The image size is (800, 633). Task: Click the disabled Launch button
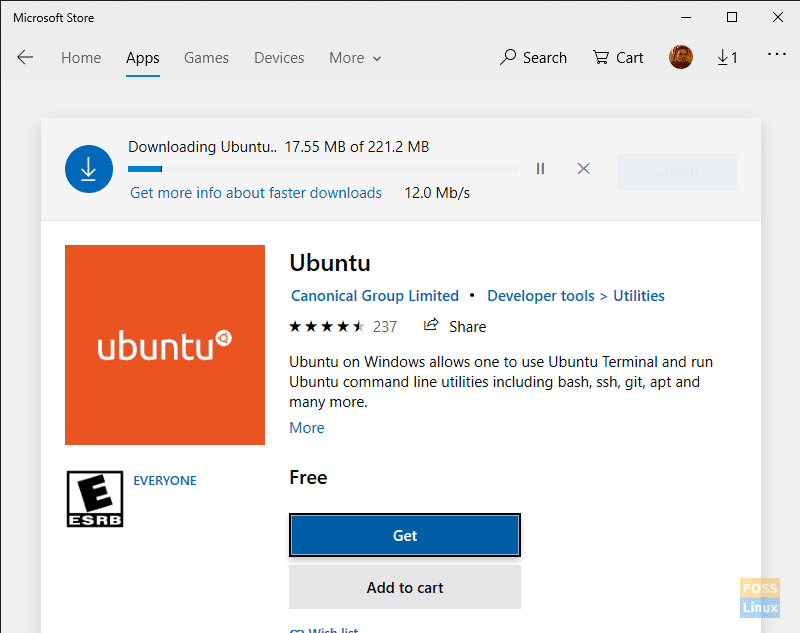(x=677, y=172)
